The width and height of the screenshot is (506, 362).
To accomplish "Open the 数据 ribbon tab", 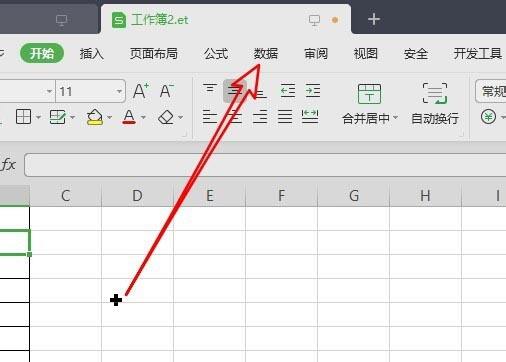I will coord(266,54).
